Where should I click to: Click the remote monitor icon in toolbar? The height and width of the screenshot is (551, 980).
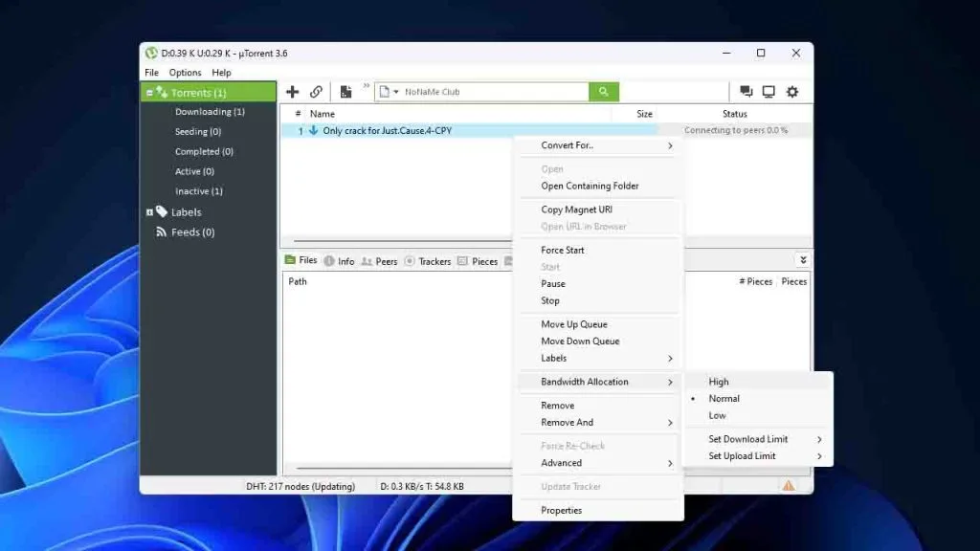[x=768, y=92]
